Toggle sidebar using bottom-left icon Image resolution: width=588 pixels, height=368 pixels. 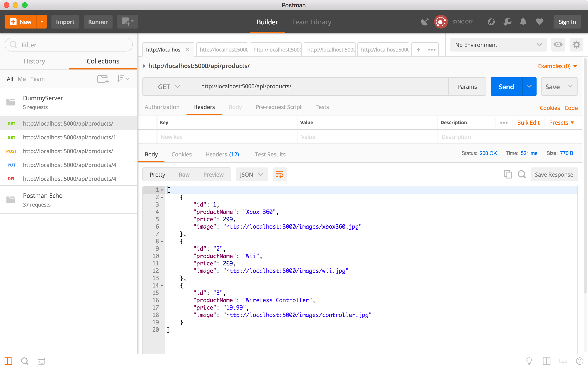click(x=8, y=361)
